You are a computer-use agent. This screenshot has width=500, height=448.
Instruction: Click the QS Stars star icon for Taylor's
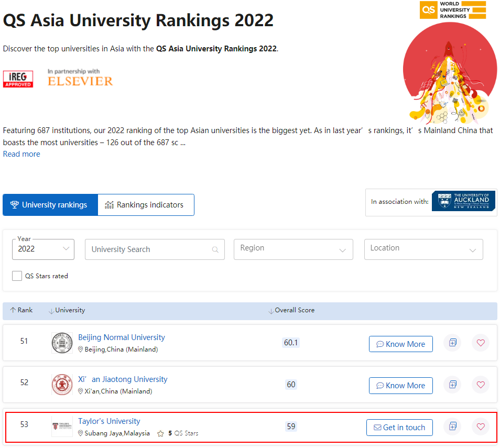click(160, 433)
